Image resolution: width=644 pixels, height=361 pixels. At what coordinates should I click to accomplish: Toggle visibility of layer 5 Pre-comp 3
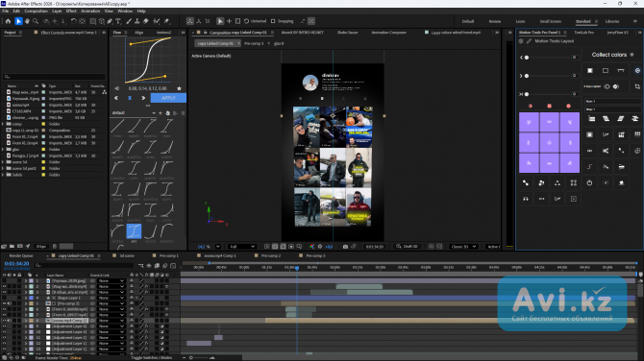[x=5, y=303]
